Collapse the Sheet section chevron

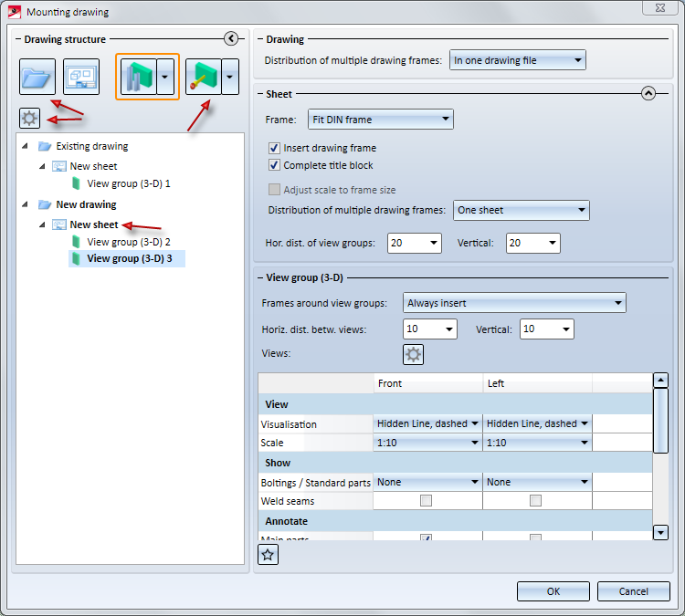click(648, 93)
